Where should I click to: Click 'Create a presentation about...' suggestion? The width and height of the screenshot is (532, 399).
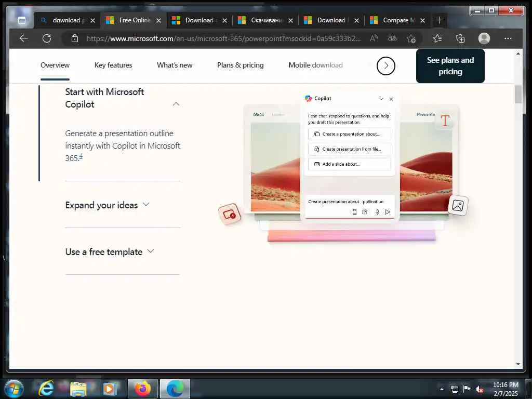[350, 134]
